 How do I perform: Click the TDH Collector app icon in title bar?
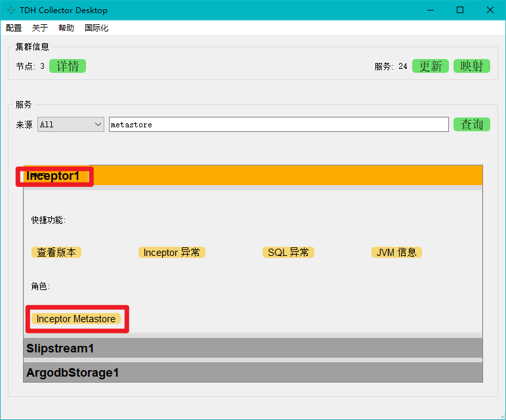tap(11, 10)
